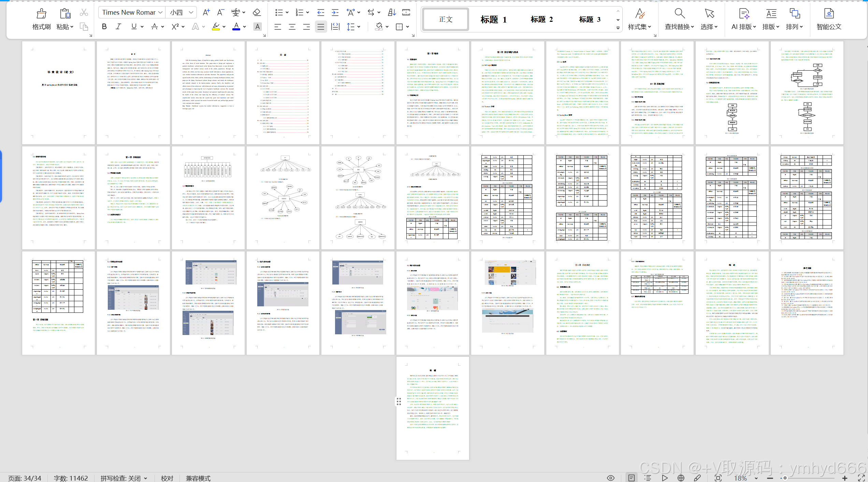Click the clear formatting eraser icon
The width and height of the screenshot is (868, 482).
point(257,13)
